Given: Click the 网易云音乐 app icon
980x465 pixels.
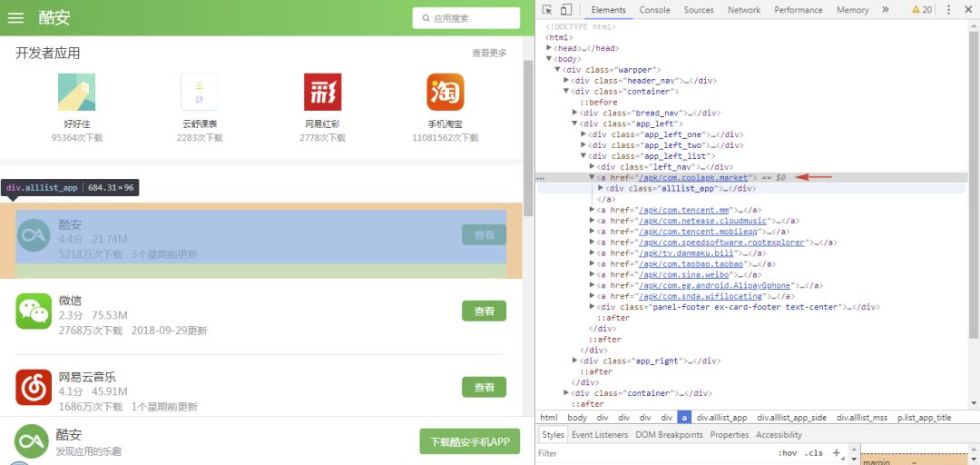Looking at the screenshot, I should pos(34,388).
